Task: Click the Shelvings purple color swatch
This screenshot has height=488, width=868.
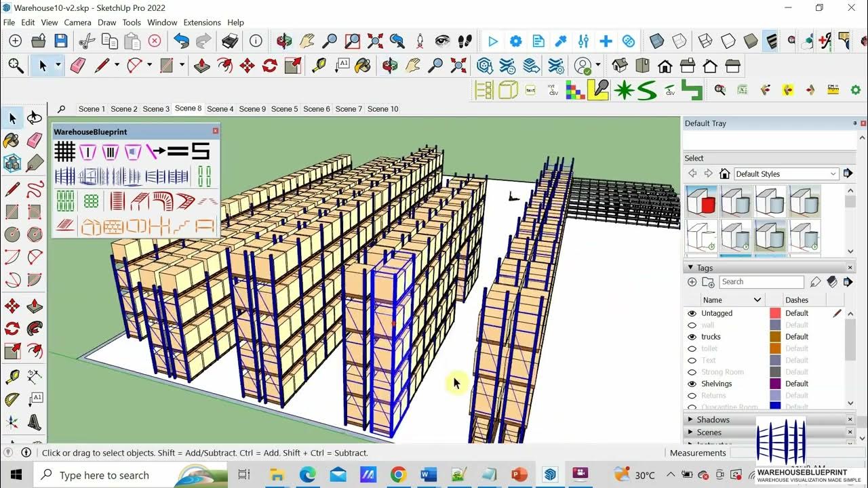Action: click(775, 384)
